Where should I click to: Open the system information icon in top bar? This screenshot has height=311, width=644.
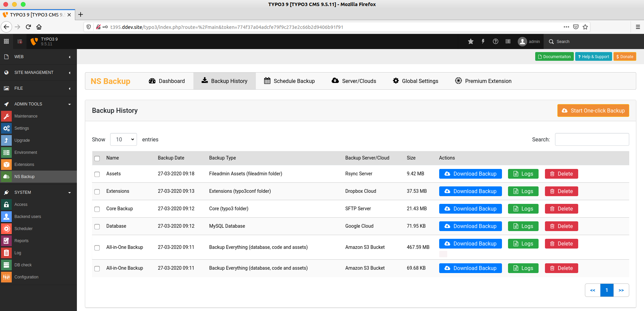coord(508,41)
